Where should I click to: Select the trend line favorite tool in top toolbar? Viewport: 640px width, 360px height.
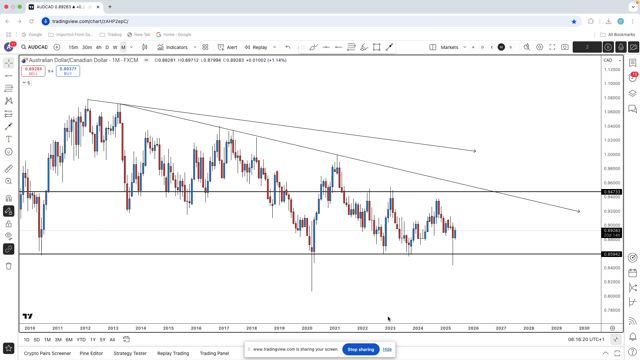pos(389,47)
